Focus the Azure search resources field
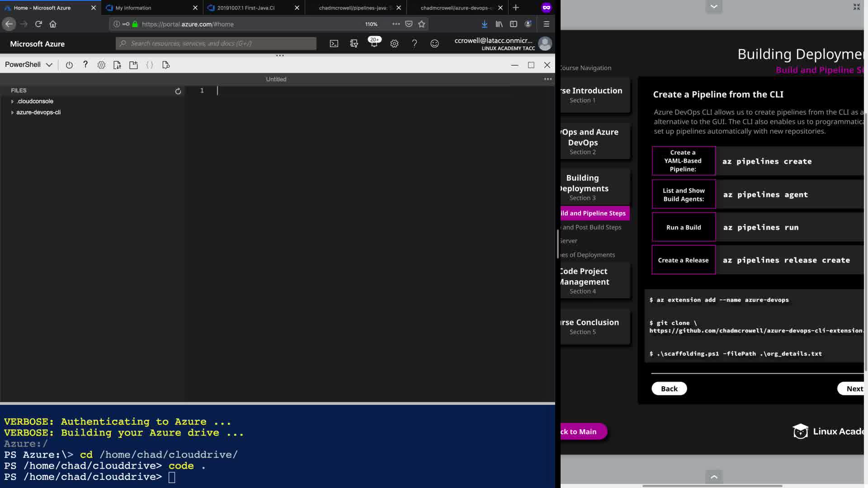The height and width of the screenshot is (488, 868). (217, 43)
